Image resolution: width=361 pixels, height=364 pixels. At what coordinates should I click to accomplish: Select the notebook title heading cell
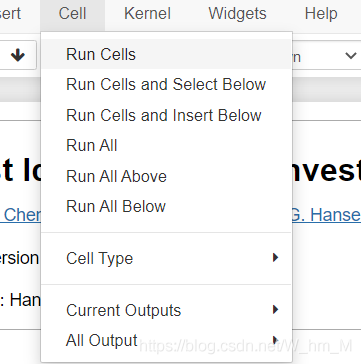(x=180, y=172)
